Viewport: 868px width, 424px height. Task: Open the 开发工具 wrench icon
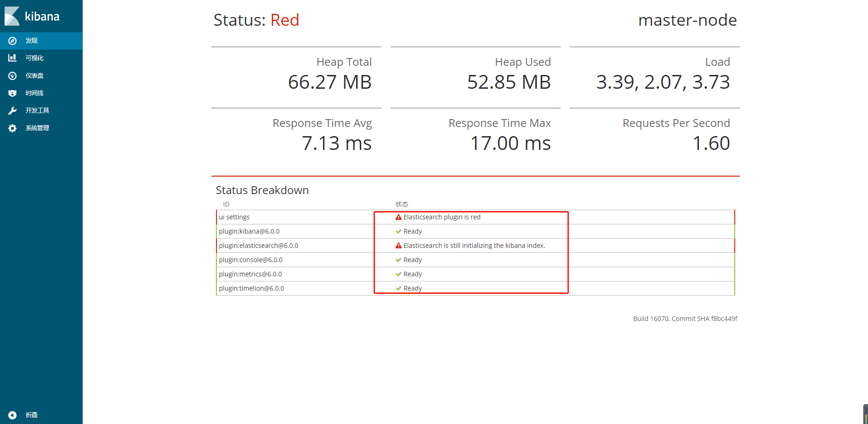tap(12, 111)
